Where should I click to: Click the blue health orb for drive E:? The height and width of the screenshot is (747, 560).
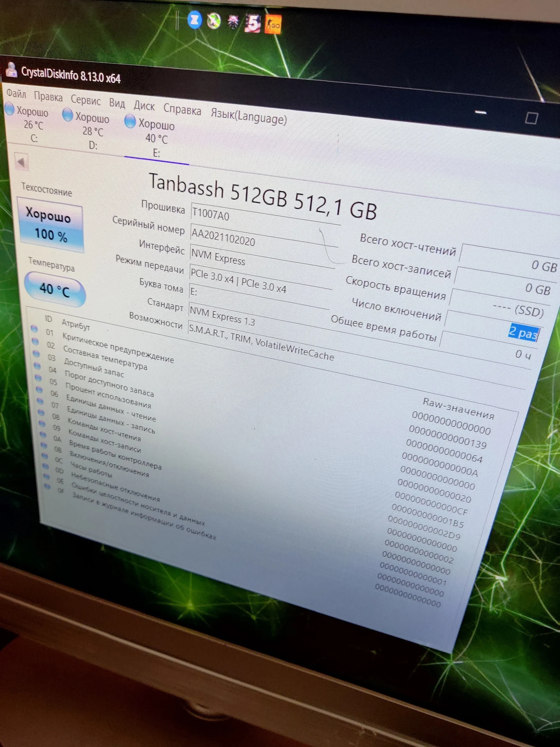point(130,121)
